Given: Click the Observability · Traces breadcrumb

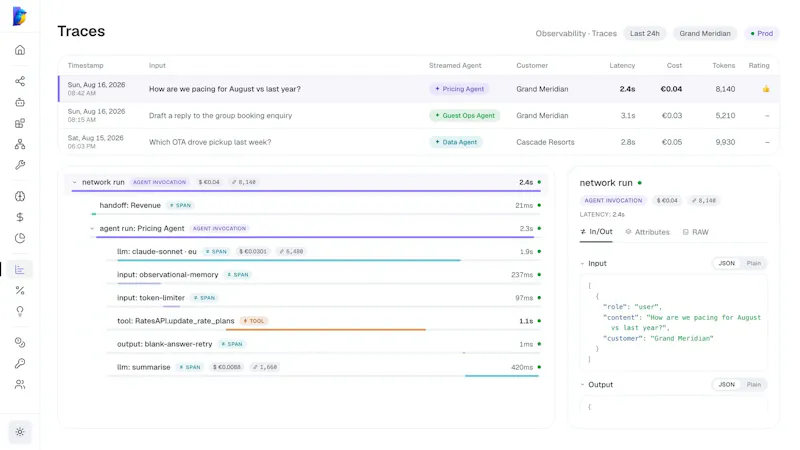Looking at the screenshot, I should pyautogui.click(x=576, y=33).
